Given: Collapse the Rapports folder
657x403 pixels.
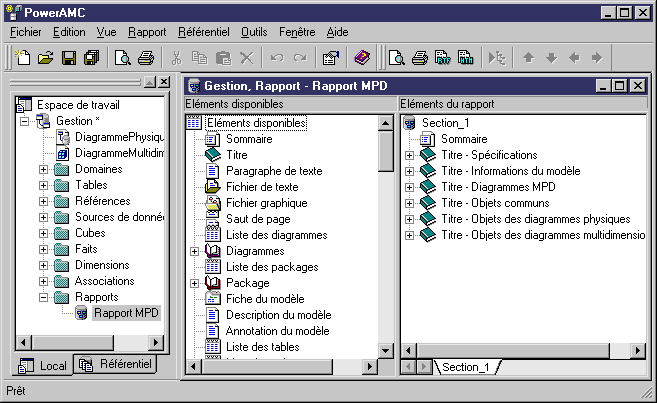Looking at the screenshot, I should pyautogui.click(x=43, y=297).
